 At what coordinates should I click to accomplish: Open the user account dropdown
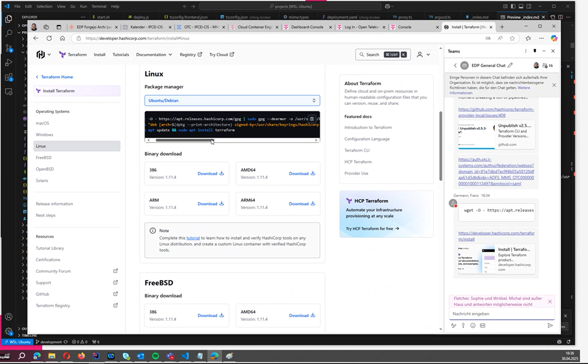pyautogui.click(x=423, y=55)
